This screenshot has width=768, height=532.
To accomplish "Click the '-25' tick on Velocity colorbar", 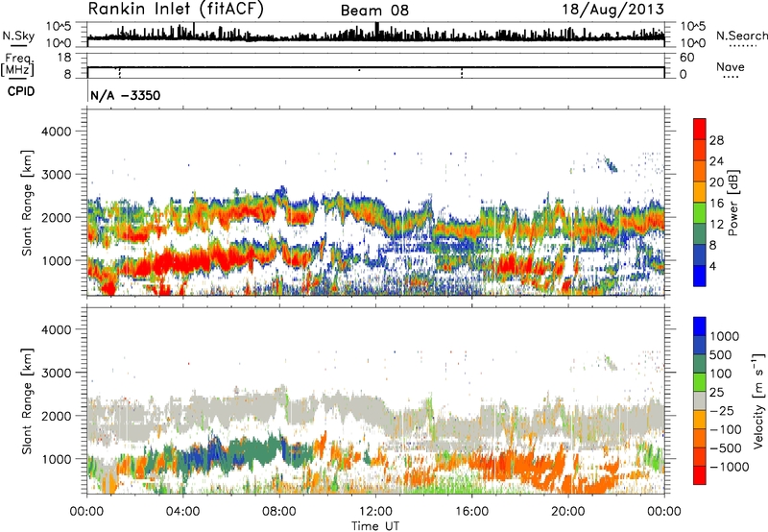I will pos(721,411).
